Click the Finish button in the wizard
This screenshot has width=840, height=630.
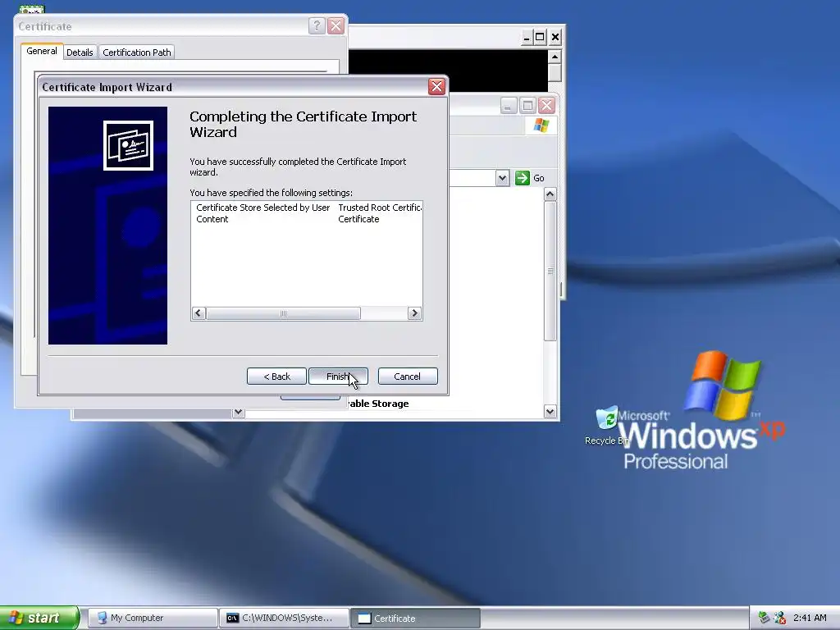click(x=338, y=377)
